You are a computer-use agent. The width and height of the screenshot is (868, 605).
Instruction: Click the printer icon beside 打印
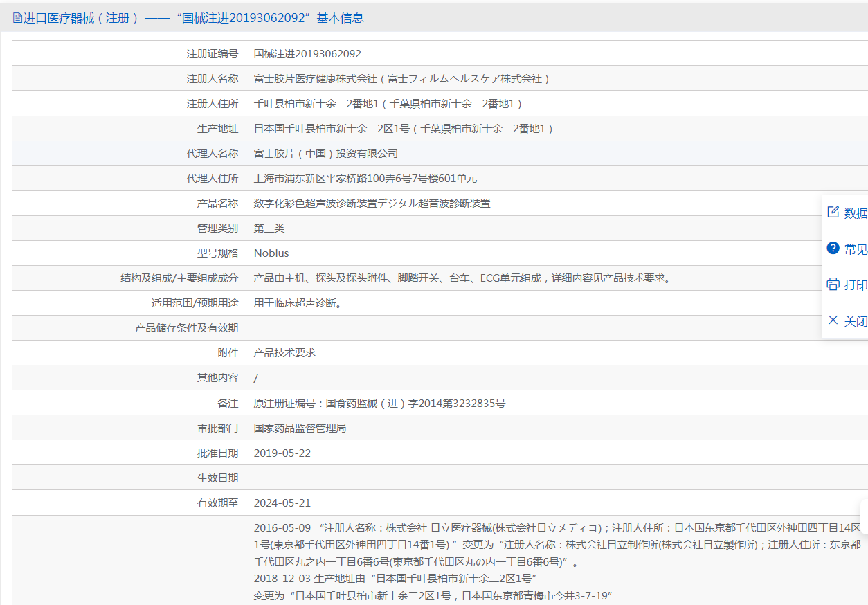[833, 285]
